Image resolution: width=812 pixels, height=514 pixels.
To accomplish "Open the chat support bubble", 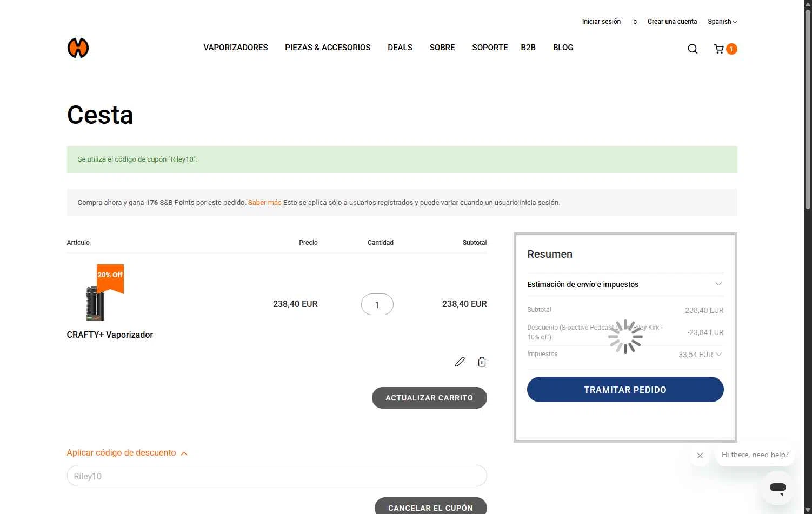I will click(778, 488).
